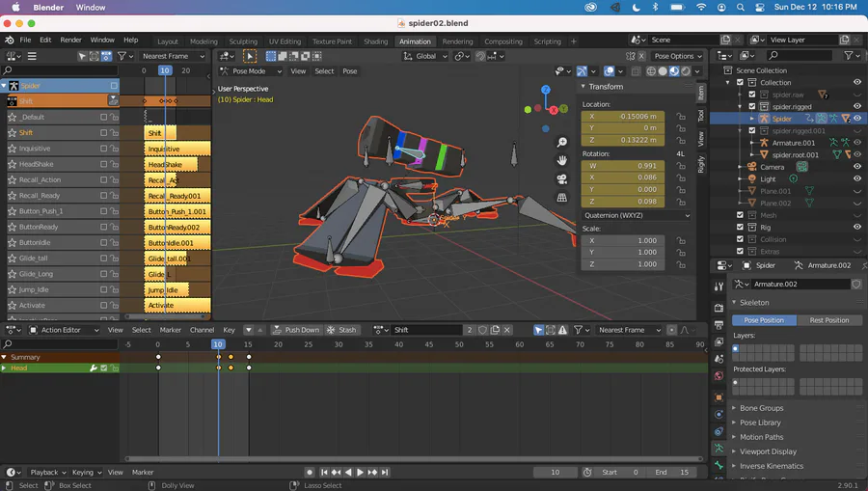Lock the Location X transform channel
868x491 pixels.
[x=681, y=116]
